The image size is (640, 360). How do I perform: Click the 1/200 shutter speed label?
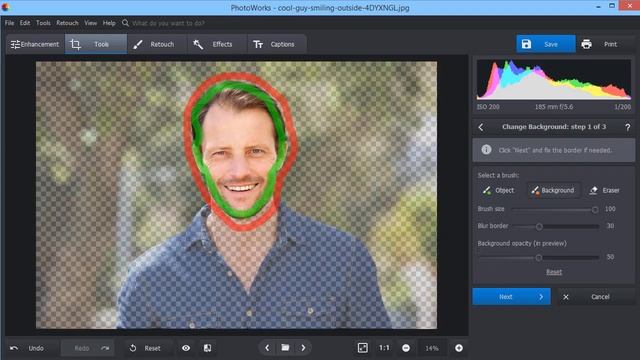point(623,107)
